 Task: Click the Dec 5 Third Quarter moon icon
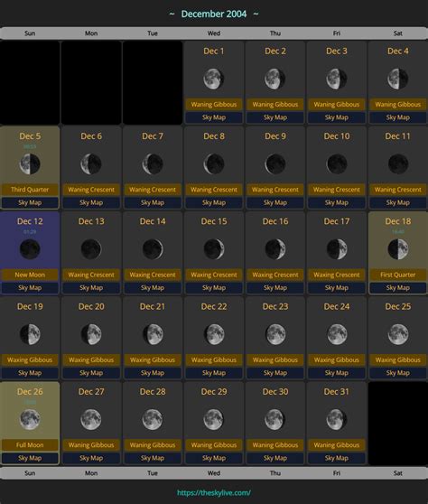(30, 163)
